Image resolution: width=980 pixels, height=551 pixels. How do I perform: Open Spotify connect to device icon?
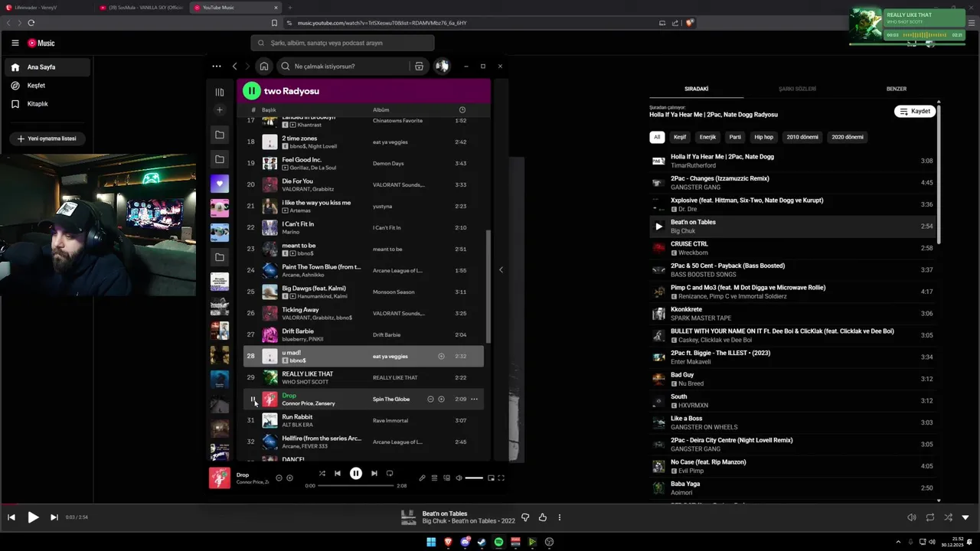click(x=446, y=478)
